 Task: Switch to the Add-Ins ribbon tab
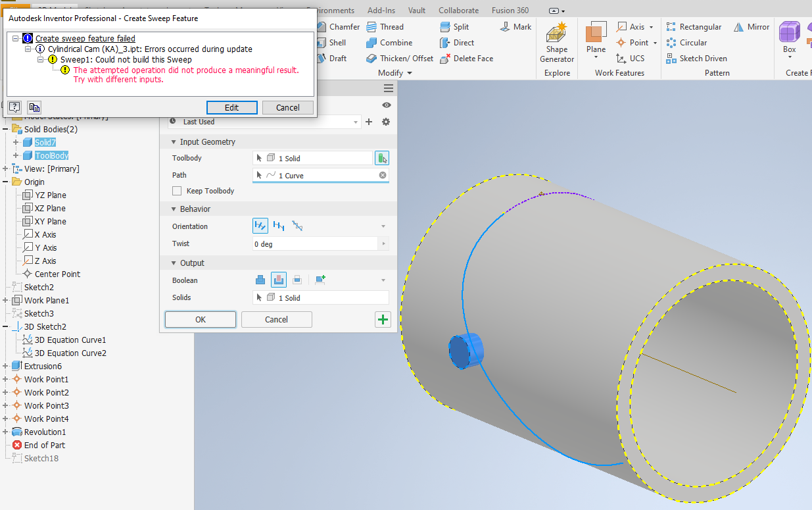pos(381,11)
